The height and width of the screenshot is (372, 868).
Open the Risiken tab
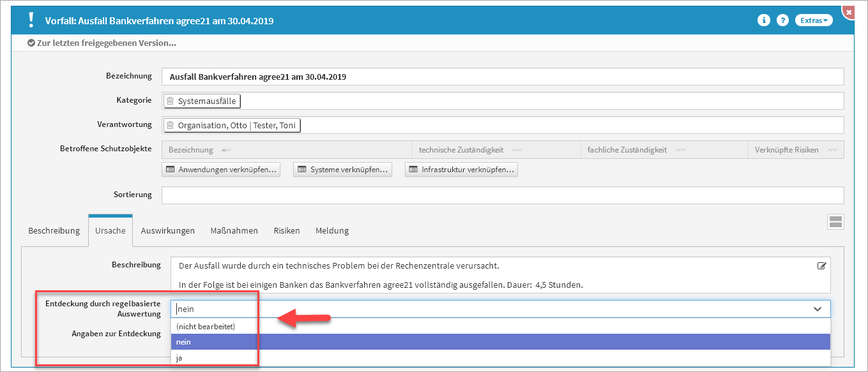pyautogui.click(x=287, y=230)
